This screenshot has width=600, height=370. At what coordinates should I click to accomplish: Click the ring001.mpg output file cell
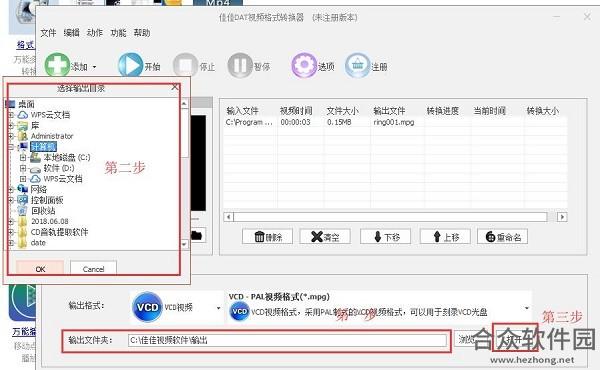coord(394,122)
